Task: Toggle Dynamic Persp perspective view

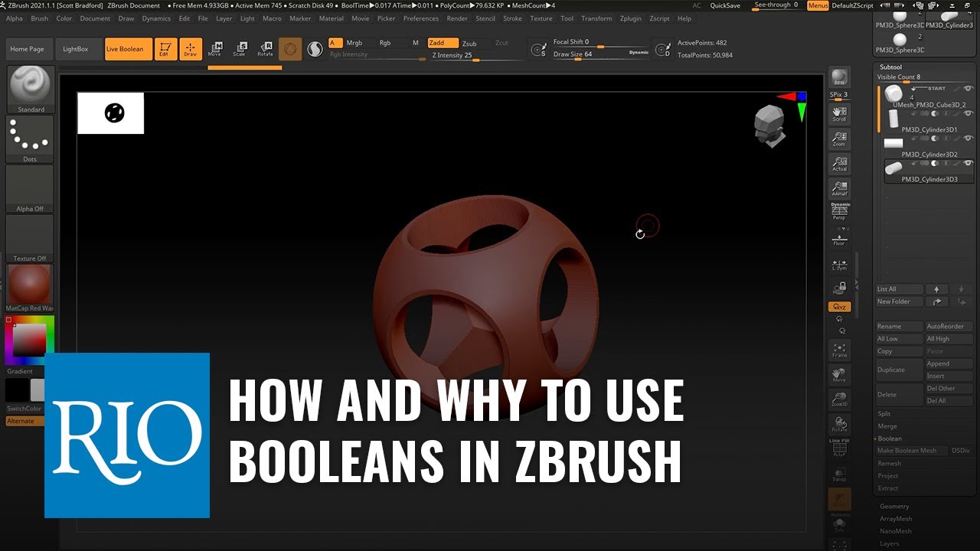Action: 839,211
